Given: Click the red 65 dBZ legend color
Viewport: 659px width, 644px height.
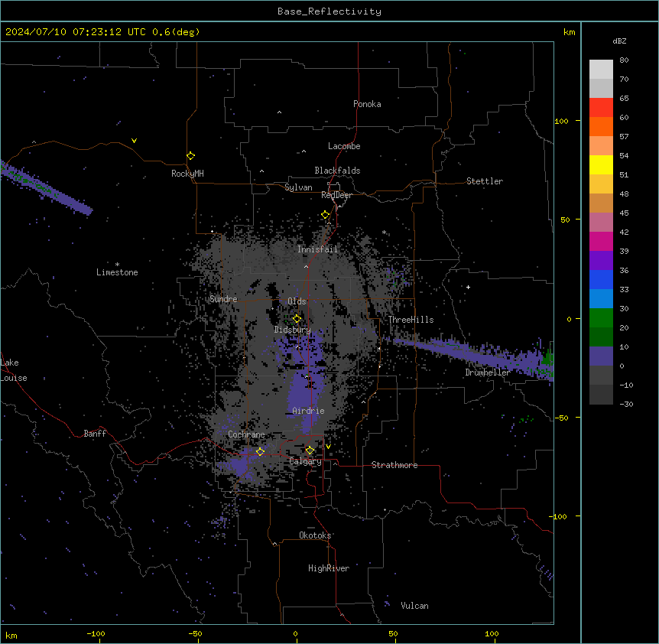Looking at the screenshot, I should point(601,107).
